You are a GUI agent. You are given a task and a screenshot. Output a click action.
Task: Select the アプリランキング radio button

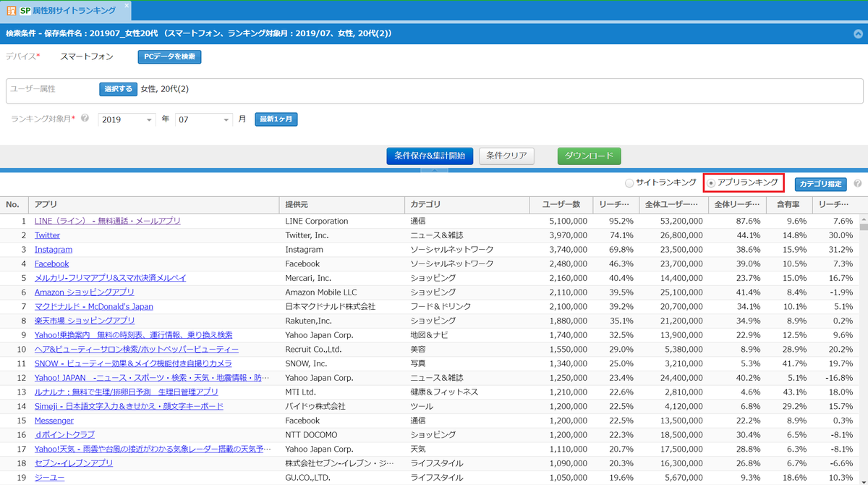click(711, 183)
